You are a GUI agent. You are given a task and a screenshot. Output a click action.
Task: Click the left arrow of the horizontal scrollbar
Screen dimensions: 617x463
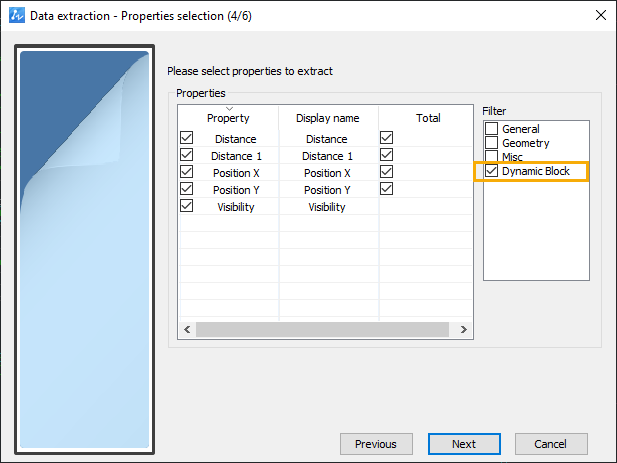(187, 329)
